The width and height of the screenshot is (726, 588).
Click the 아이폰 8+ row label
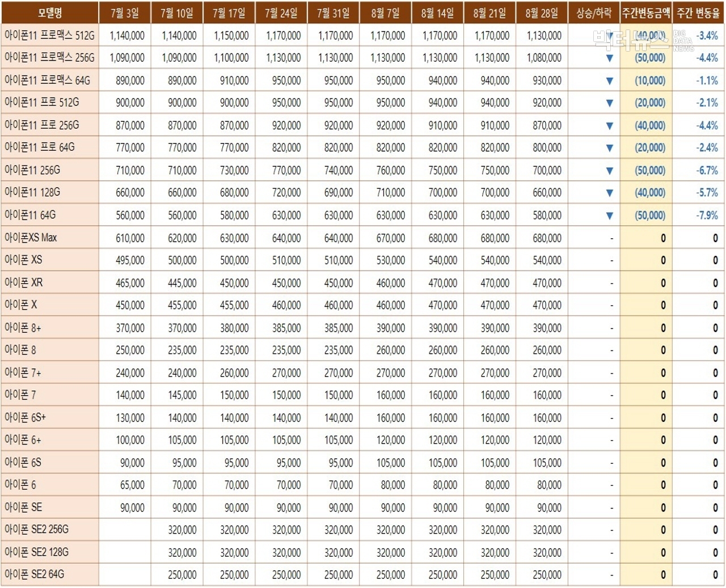(x=23, y=327)
